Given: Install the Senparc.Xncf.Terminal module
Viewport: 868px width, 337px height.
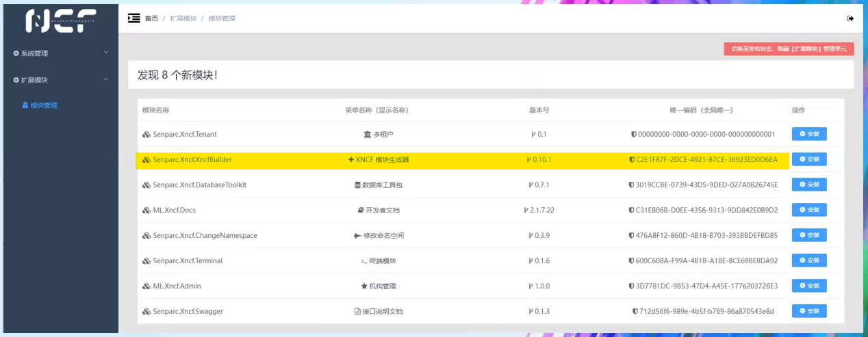Looking at the screenshot, I should (x=809, y=260).
